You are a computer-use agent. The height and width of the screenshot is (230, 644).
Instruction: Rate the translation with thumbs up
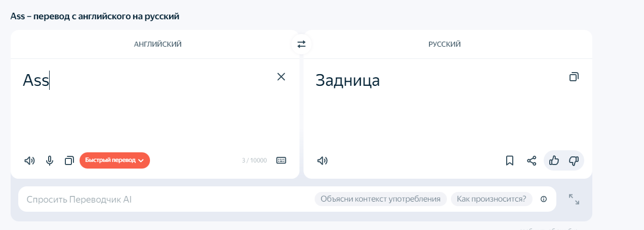tap(554, 160)
